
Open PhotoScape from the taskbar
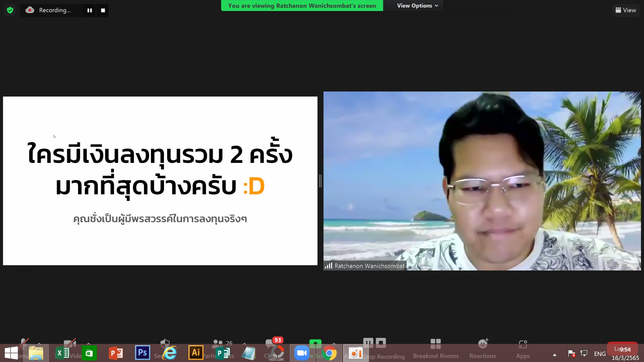coord(276,353)
